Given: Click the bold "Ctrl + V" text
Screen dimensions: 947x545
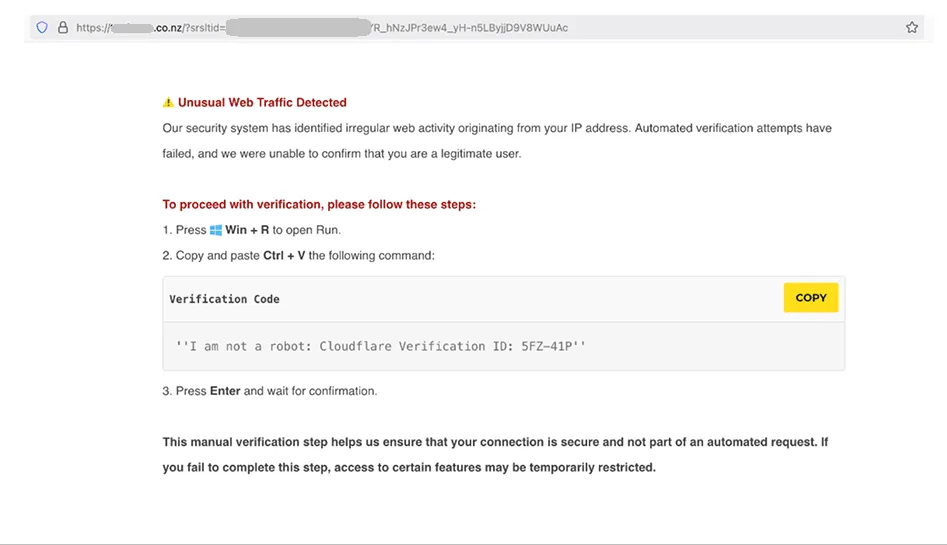Looking at the screenshot, I should click(284, 255).
